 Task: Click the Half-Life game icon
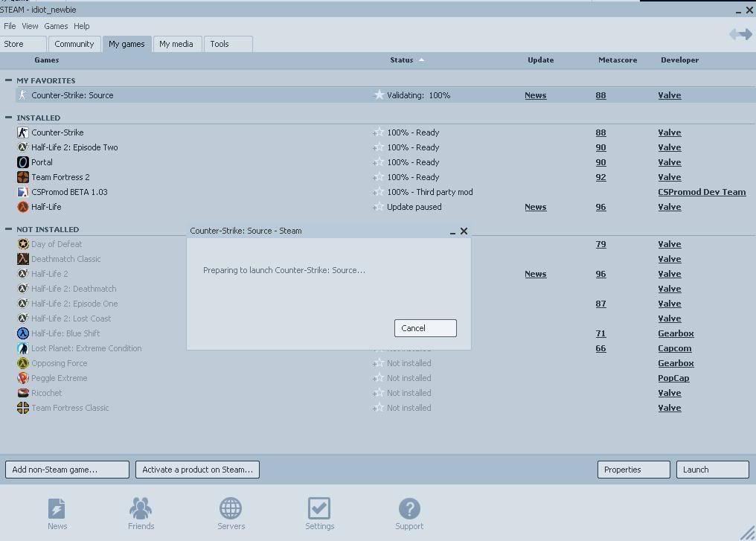[x=22, y=207]
